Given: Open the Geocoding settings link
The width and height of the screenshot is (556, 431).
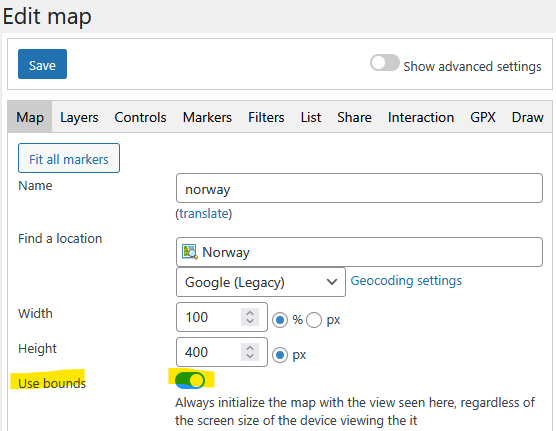Looking at the screenshot, I should point(406,281).
